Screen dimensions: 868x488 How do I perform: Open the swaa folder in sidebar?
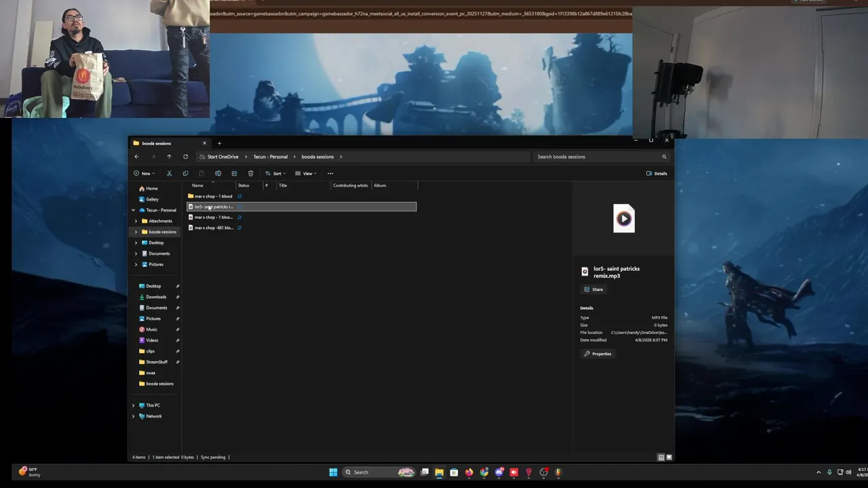point(151,373)
